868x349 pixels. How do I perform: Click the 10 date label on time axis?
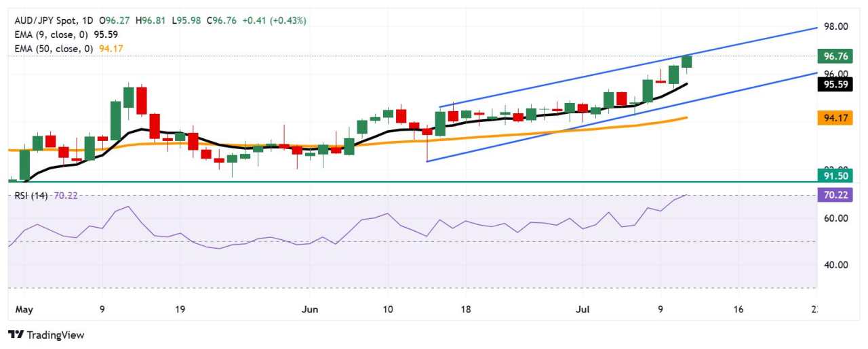point(387,310)
